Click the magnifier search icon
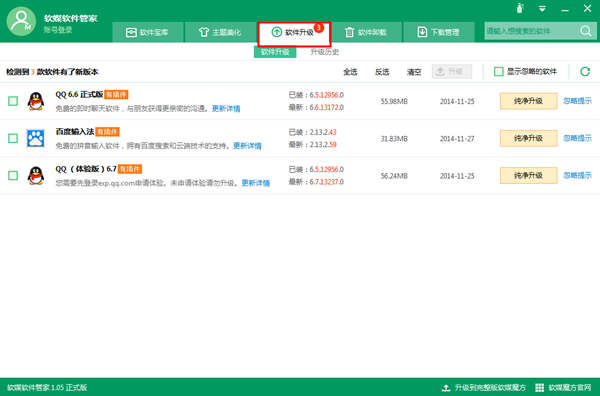The image size is (600, 396). pyautogui.click(x=586, y=31)
